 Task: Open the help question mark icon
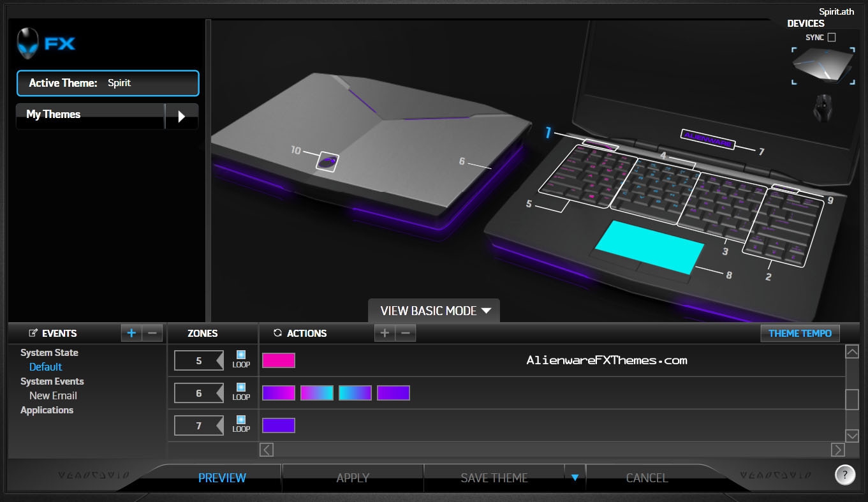pos(845,475)
